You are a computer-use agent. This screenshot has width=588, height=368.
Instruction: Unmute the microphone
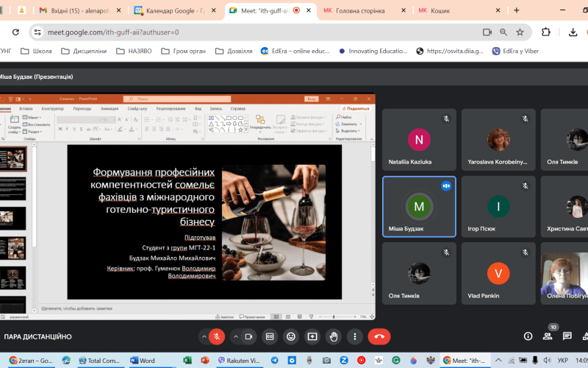coord(217,336)
